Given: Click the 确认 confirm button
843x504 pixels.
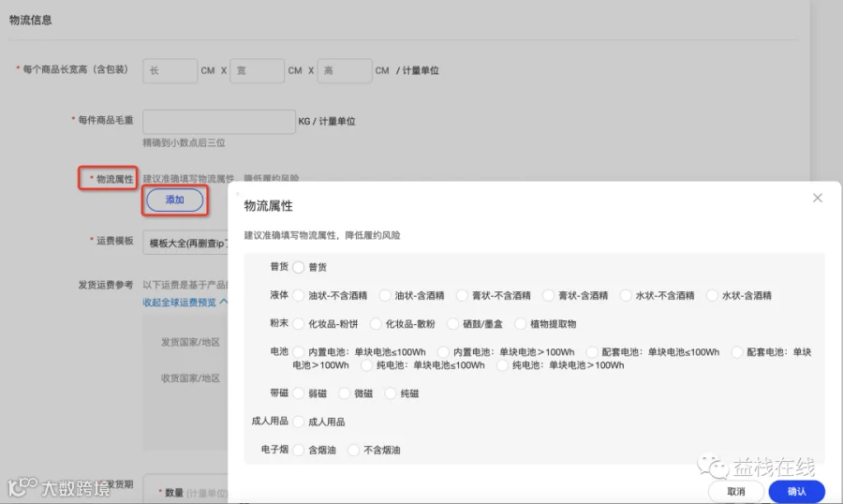Looking at the screenshot, I should point(797,491).
